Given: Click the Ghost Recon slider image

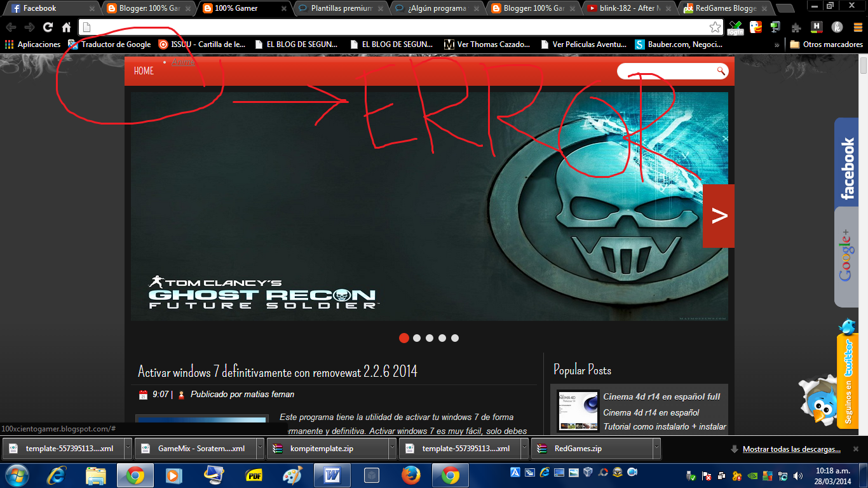Looking at the screenshot, I should pos(430,207).
